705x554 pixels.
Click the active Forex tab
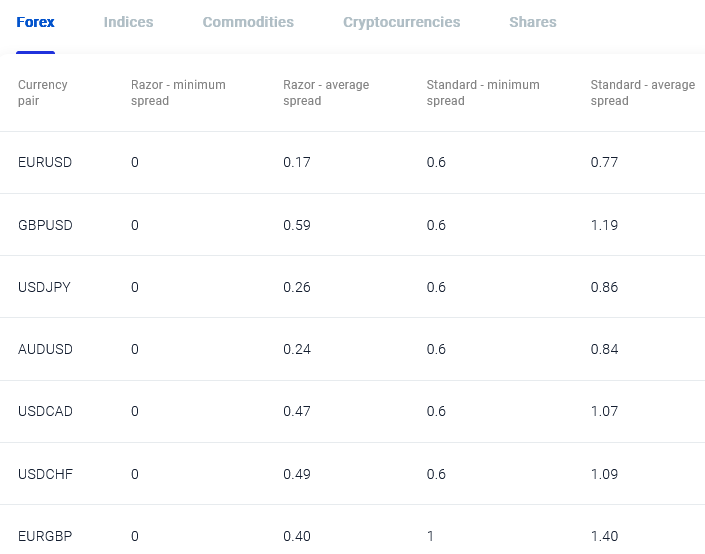(x=35, y=22)
